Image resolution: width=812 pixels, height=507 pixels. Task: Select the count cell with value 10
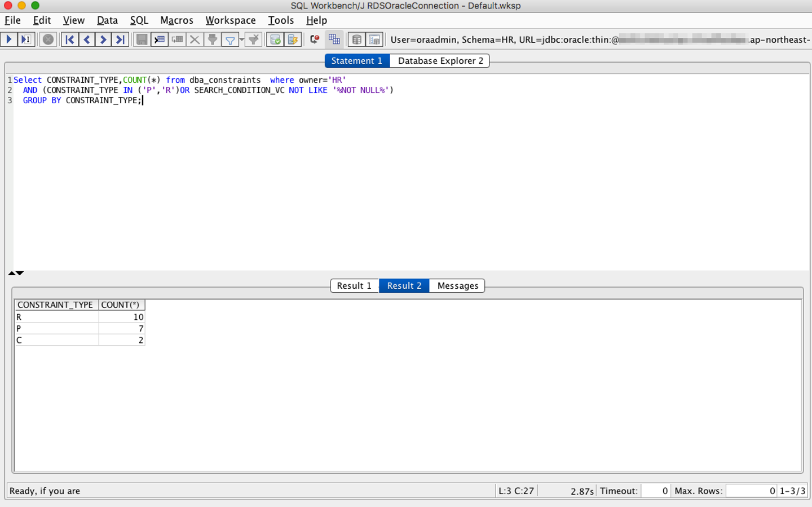pos(122,317)
